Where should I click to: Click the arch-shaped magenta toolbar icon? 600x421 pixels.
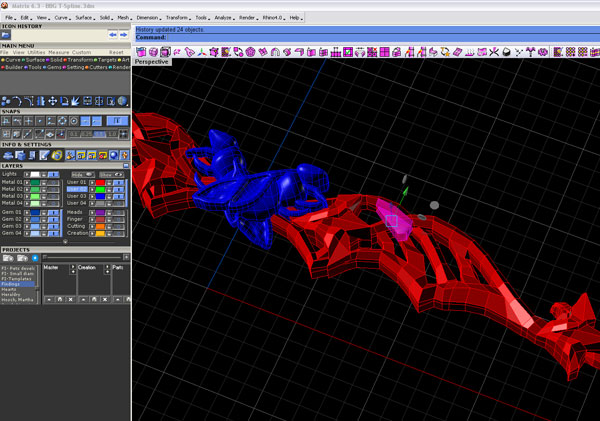pos(275,52)
